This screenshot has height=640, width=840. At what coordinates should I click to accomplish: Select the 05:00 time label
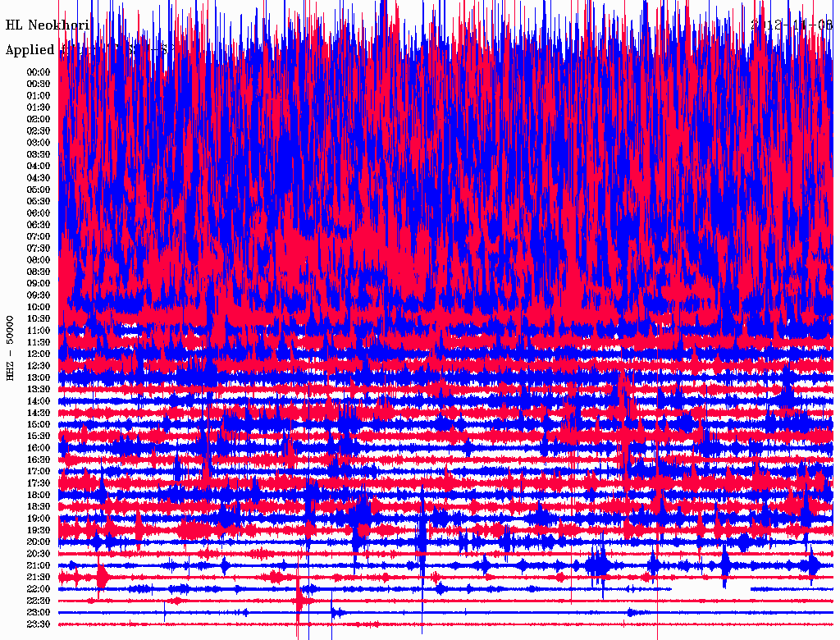point(39,190)
